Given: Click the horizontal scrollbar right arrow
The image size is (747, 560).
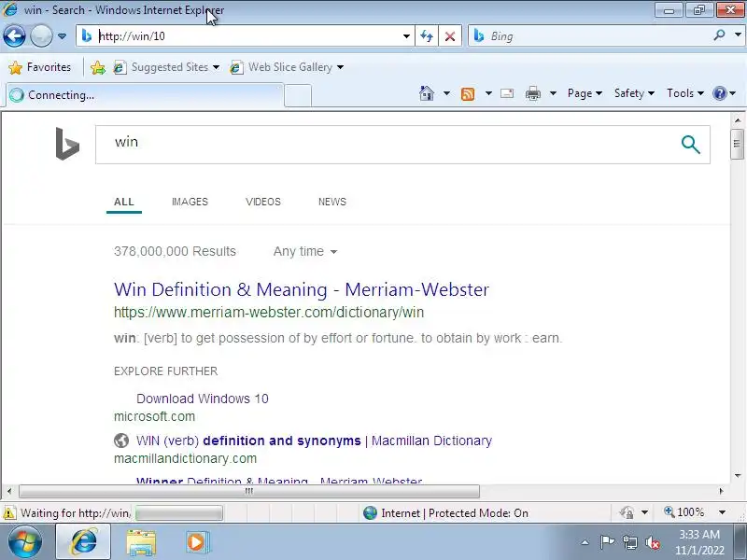Looking at the screenshot, I should coord(721,491).
